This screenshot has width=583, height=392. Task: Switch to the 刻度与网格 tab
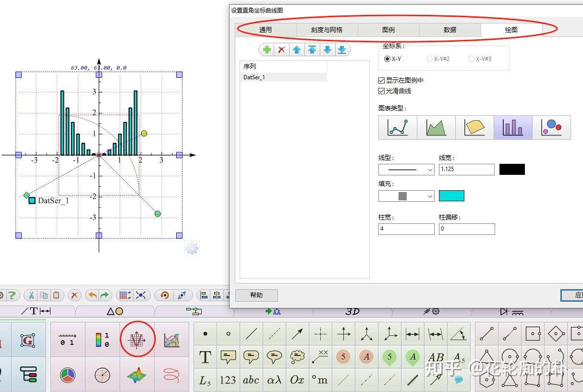click(x=328, y=29)
